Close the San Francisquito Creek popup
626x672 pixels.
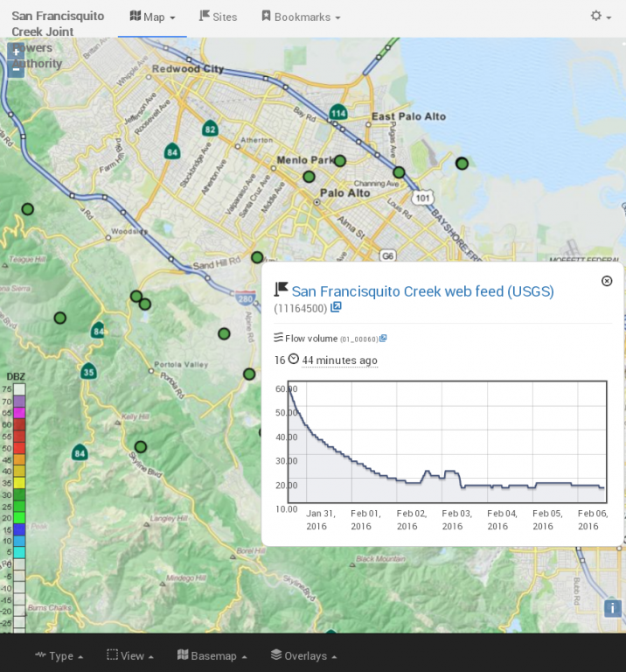(607, 281)
